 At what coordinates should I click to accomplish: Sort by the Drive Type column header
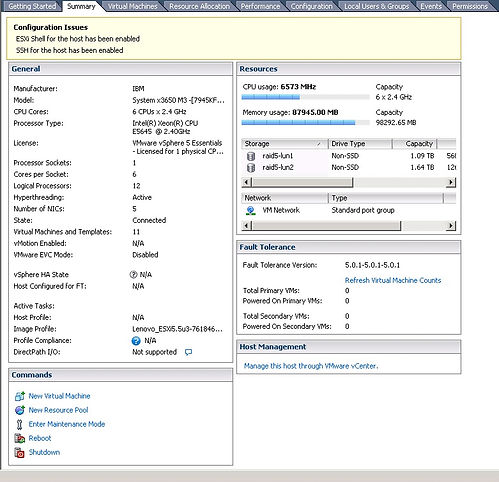pyautogui.click(x=360, y=144)
